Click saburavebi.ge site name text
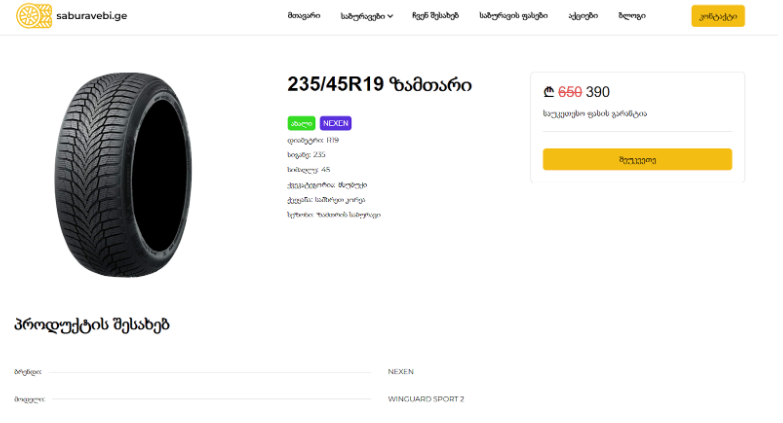The width and height of the screenshot is (783, 423). click(92, 16)
